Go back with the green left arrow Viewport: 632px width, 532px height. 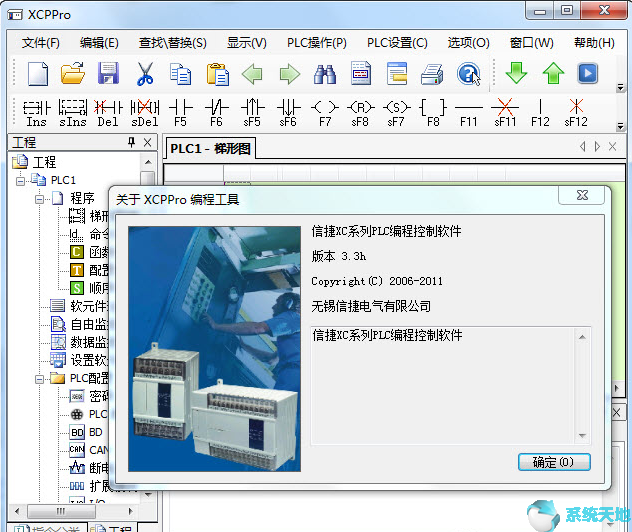tap(252, 74)
